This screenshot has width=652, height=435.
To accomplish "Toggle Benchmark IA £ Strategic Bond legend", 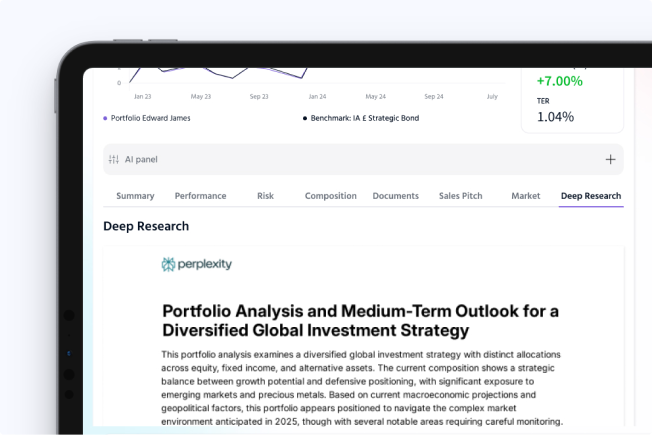I will 361,118.
